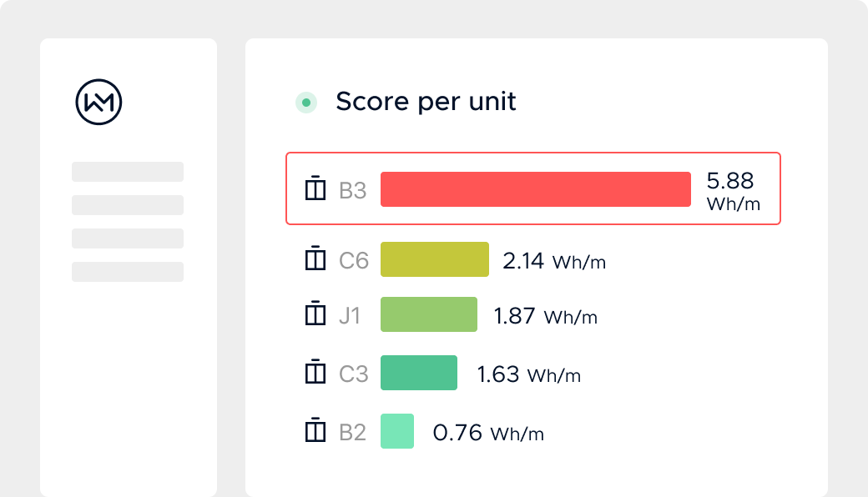Click the WM logo in sidebar
The width and height of the screenshot is (868, 497).
tap(98, 103)
